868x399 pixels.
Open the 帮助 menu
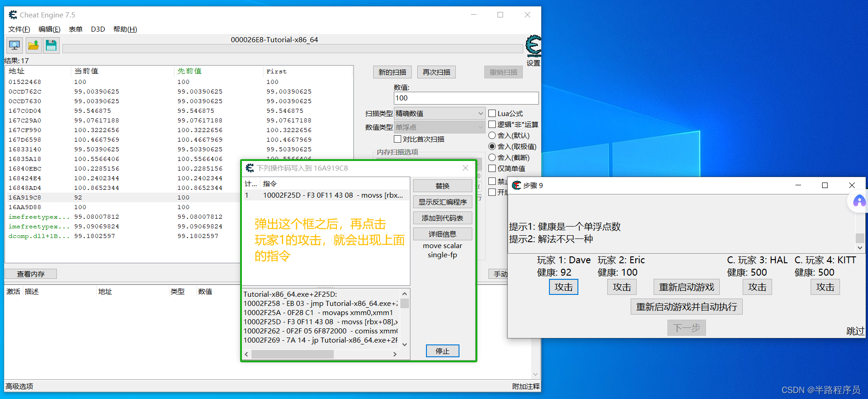(x=125, y=29)
